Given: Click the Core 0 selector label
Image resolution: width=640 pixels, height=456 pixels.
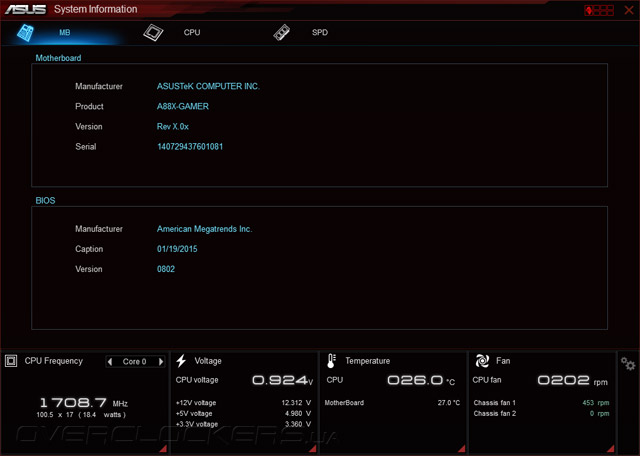Looking at the screenshot, I should tap(134, 361).
